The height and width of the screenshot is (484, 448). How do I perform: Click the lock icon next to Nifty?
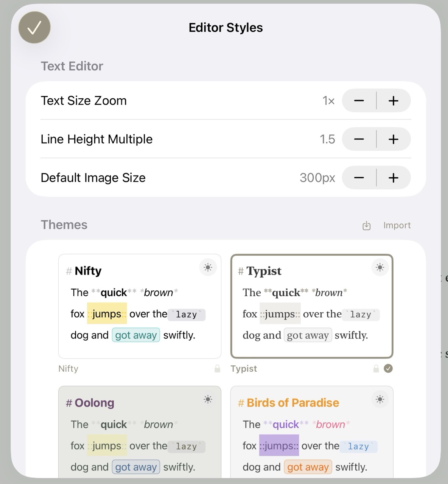click(218, 368)
